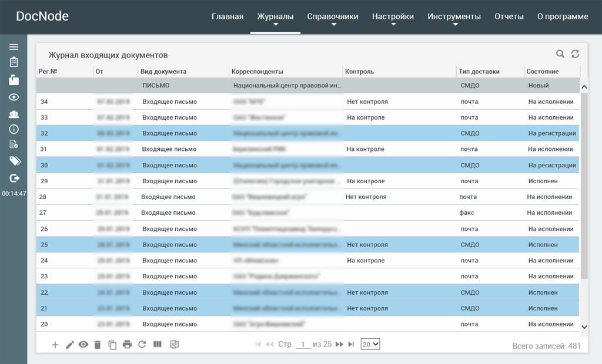The image size is (602, 364).
Task: Sort by the Тип доставки column header
Action: [x=479, y=72]
